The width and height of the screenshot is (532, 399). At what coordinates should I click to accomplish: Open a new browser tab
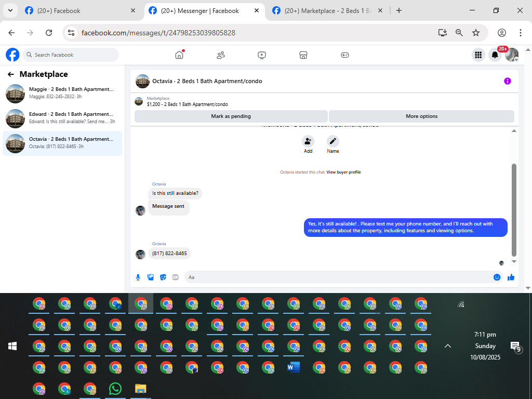(x=399, y=10)
